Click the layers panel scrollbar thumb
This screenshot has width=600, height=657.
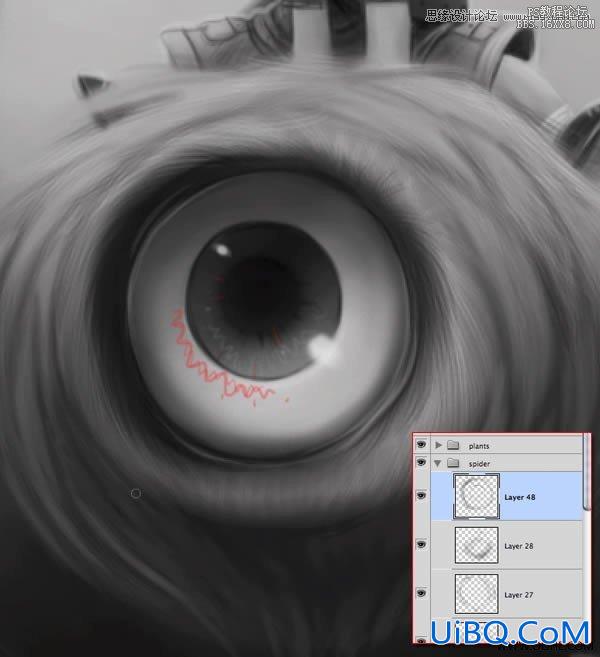587,472
